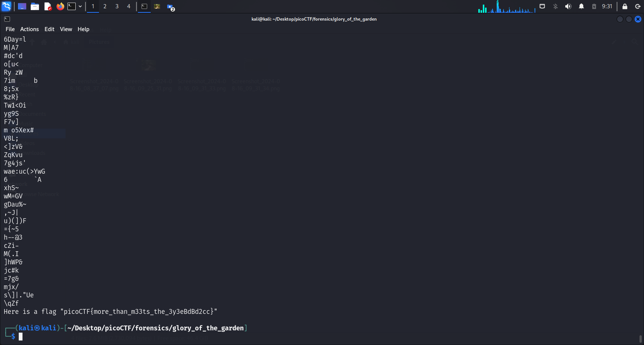644x345 pixels.
Task: Open the terminal File menu
Action: (x=10, y=29)
